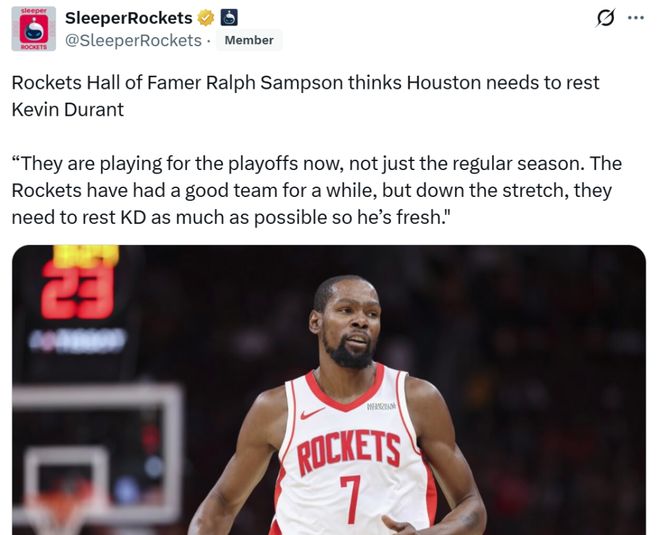Open the Grok slashed-circle icon
Screen dimensions: 660x535
click(x=606, y=18)
